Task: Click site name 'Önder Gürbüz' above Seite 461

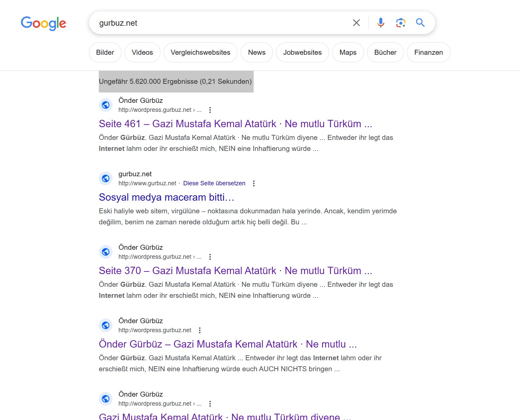Action: 141,100
